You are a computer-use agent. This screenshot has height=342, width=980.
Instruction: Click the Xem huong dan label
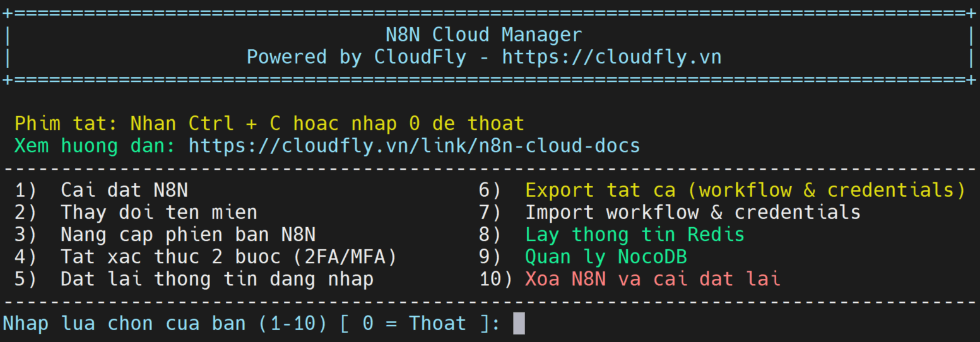[95, 146]
